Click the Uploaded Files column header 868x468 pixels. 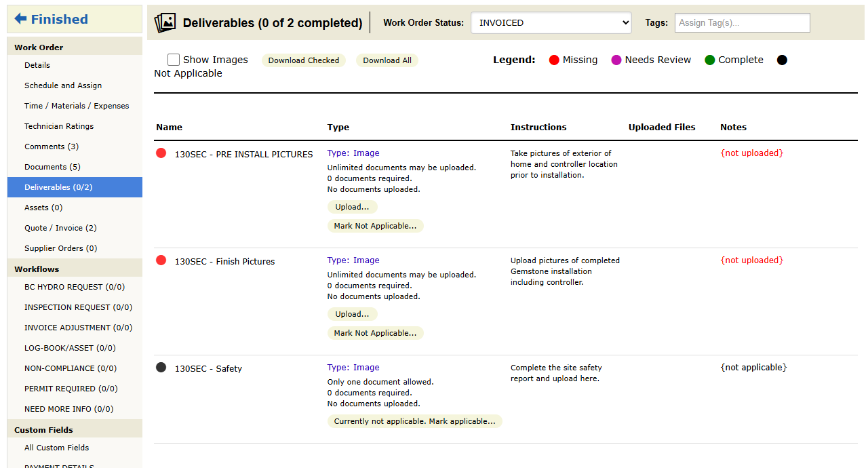pyautogui.click(x=662, y=127)
